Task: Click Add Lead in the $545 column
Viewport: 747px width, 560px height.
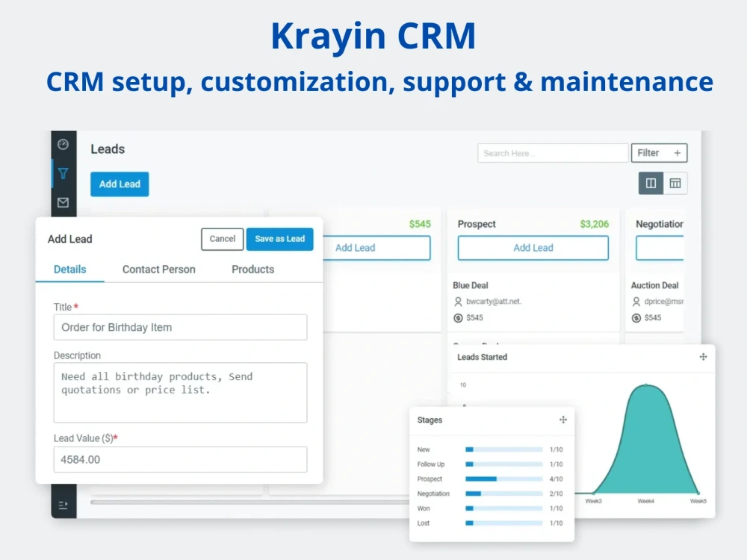Action: pos(376,248)
